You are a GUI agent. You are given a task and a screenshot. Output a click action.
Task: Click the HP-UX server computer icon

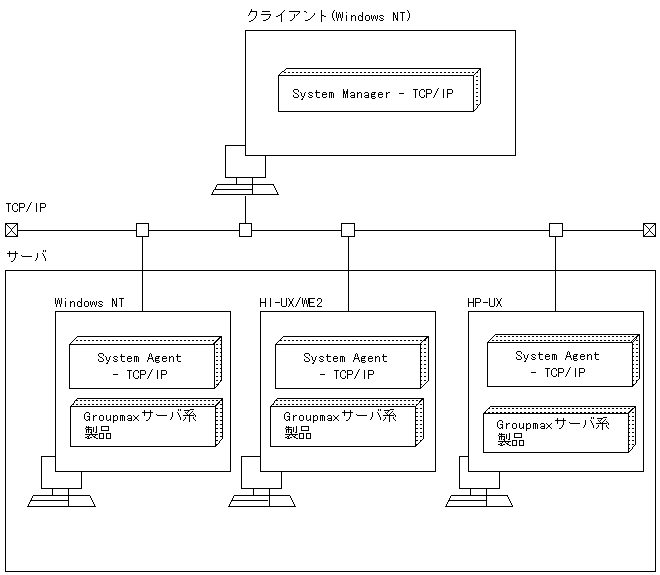pyautogui.click(x=479, y=482)
